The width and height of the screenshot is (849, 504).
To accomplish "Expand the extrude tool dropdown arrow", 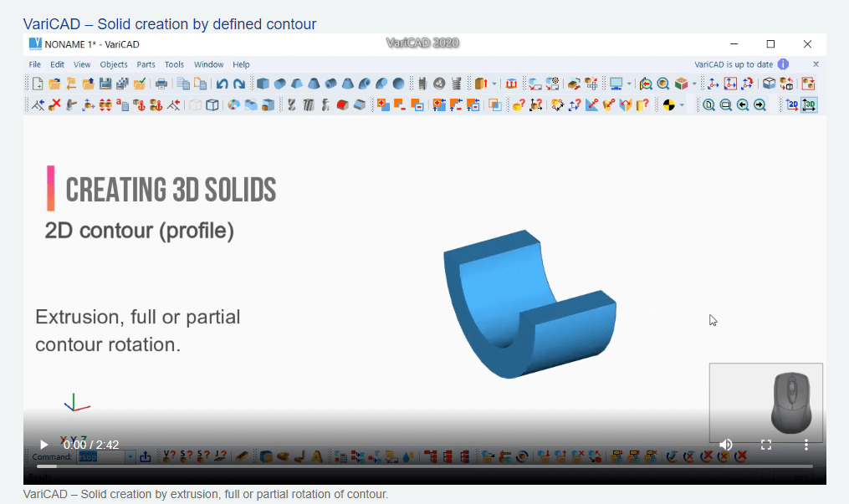I will (x=494, y=84).
